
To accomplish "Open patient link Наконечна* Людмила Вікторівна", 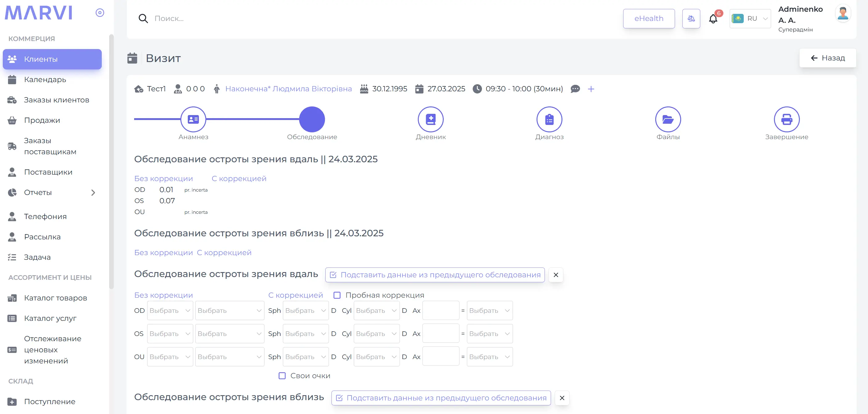I will point(288,89).
